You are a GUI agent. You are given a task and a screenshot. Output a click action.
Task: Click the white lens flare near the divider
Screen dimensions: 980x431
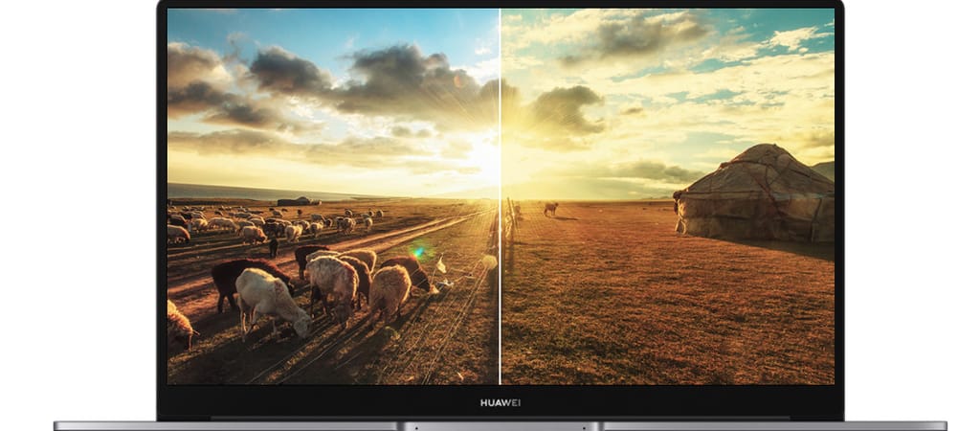click(489, 261)
